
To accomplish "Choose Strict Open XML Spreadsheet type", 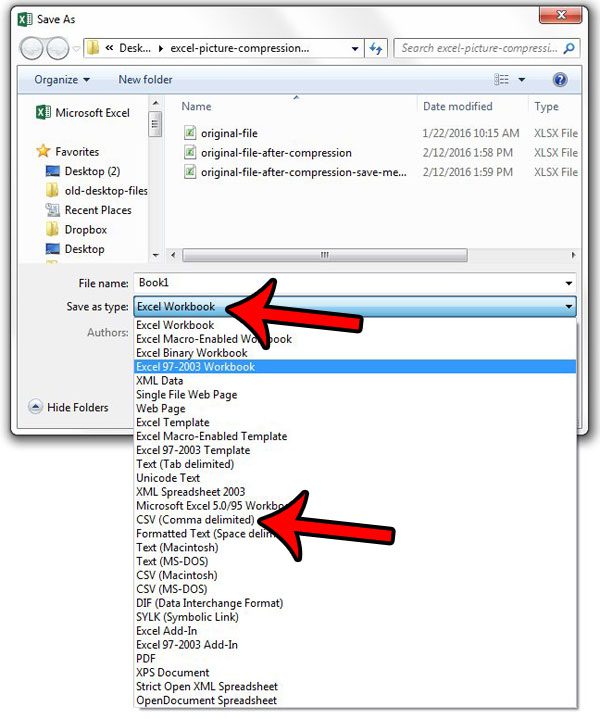I will click(x=356, y=686).
